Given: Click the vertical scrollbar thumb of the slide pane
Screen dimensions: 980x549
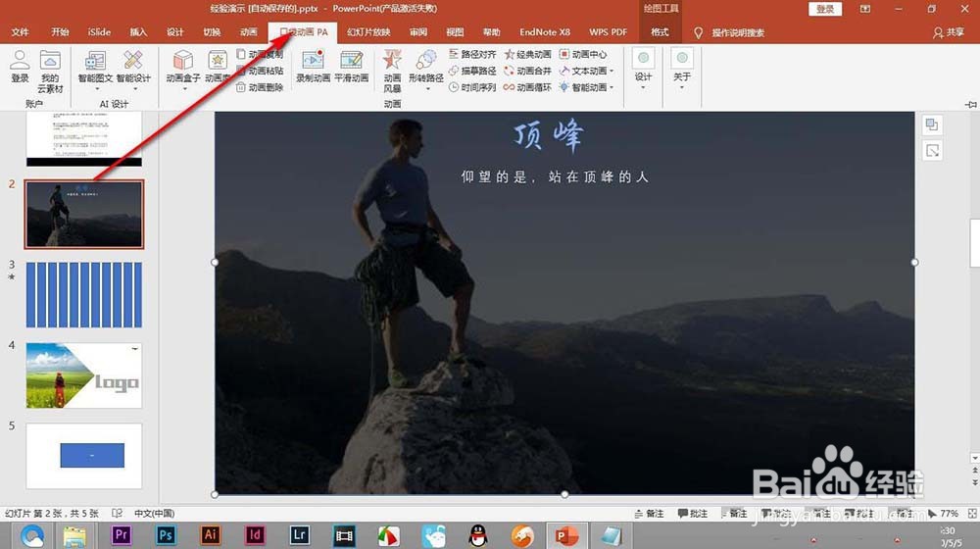Looking at the screenshot, I should point(974,244).
